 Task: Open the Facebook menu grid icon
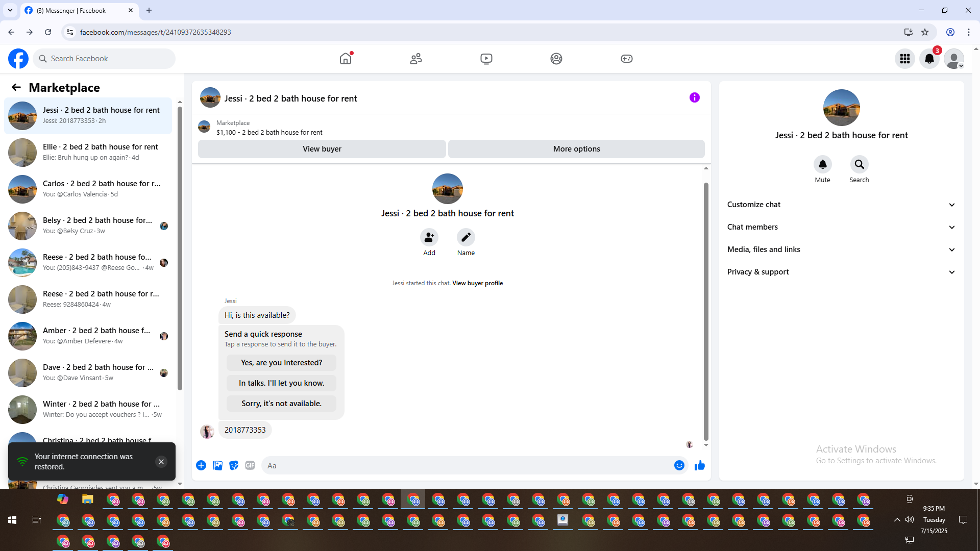click(x=904, y=59)
